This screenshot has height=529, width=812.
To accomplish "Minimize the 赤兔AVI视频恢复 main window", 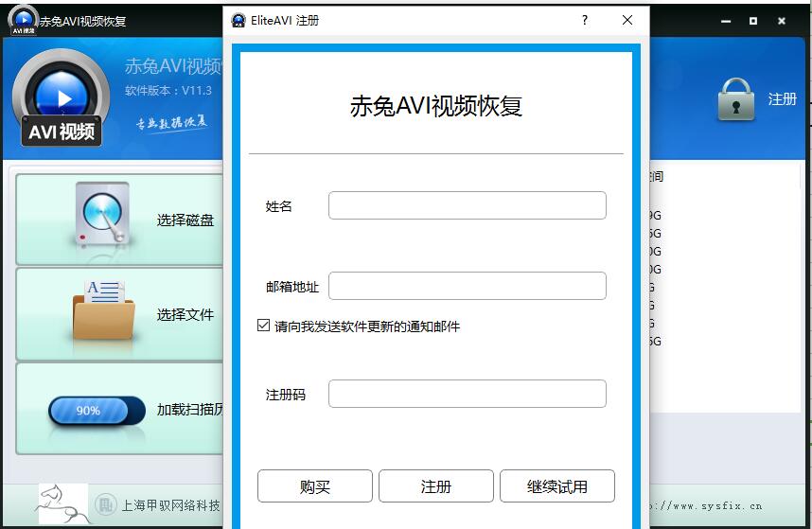I will click(726, 21).
